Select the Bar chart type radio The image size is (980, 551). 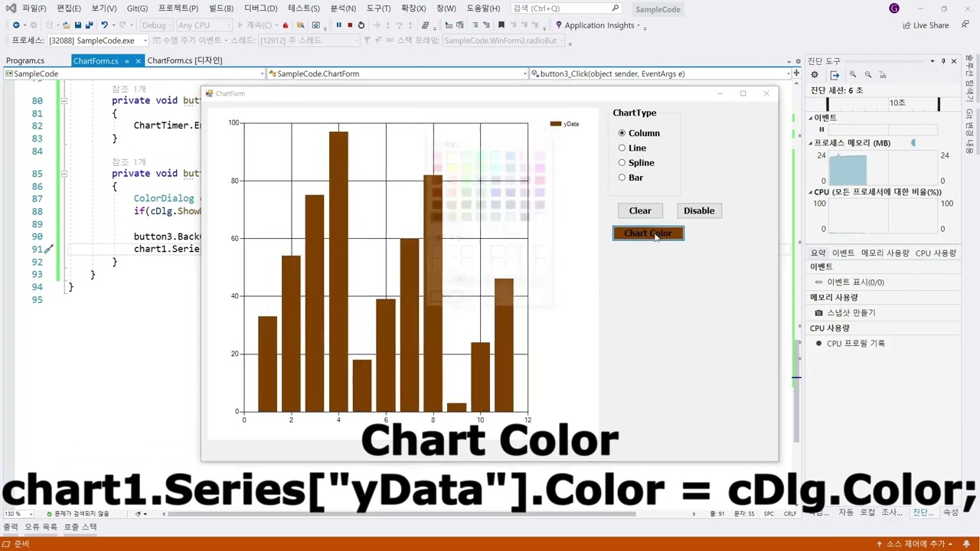[x=631, y=178]
